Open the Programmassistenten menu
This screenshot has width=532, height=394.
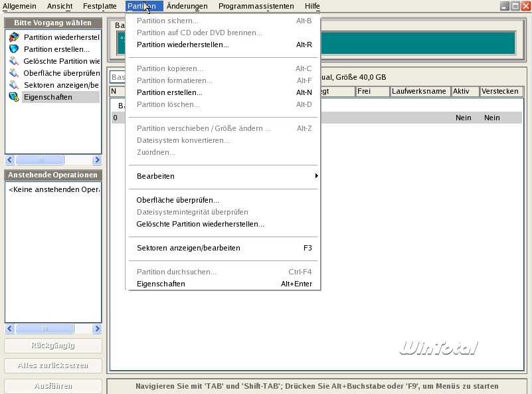point(256,6)
